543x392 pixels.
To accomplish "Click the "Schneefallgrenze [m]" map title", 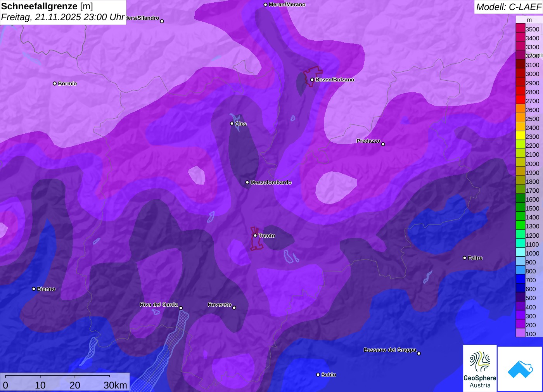I will (x=47, y=6).
